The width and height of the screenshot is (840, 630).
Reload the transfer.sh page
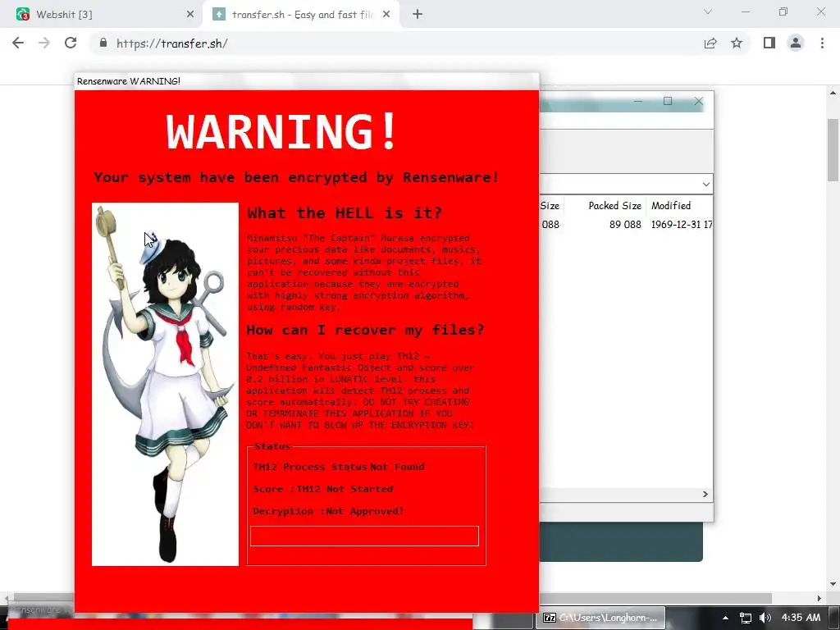pyautogui.click(x=71, y=43)
